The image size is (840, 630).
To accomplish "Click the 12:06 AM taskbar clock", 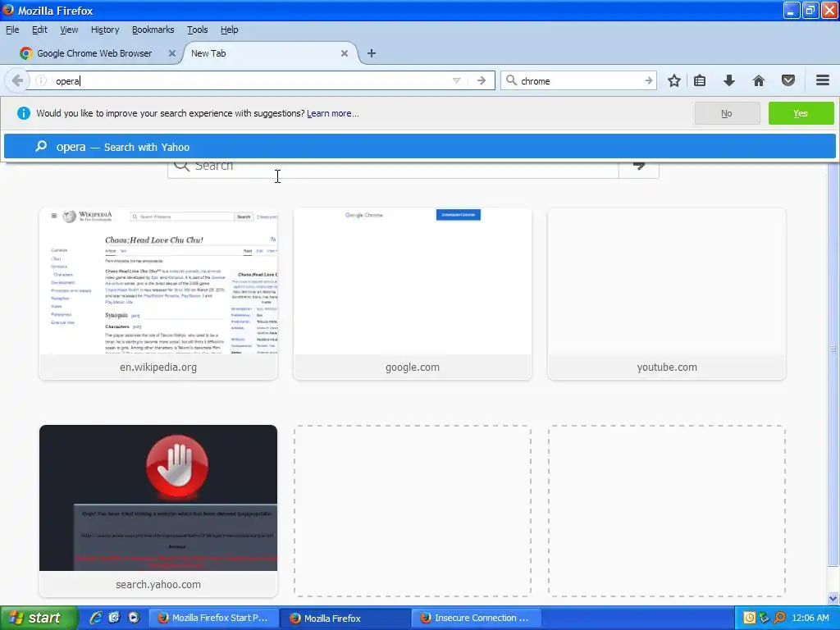I will pos(810,619).
